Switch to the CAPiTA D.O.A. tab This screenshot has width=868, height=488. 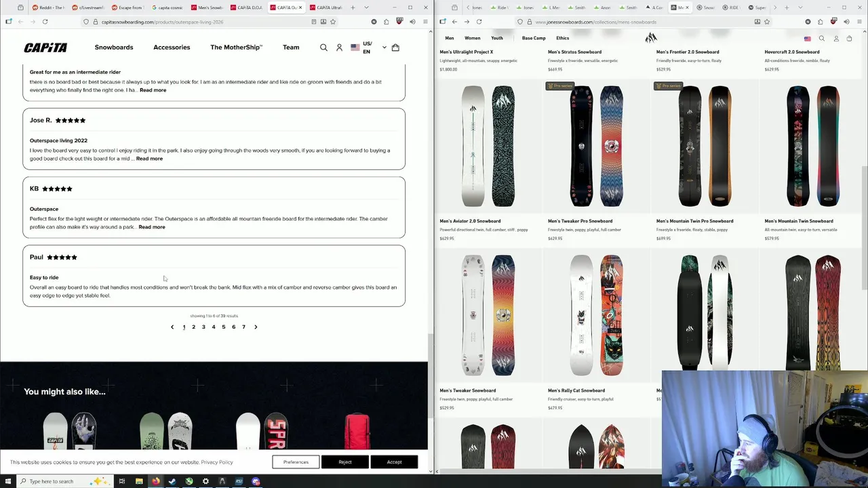(247, 7)
